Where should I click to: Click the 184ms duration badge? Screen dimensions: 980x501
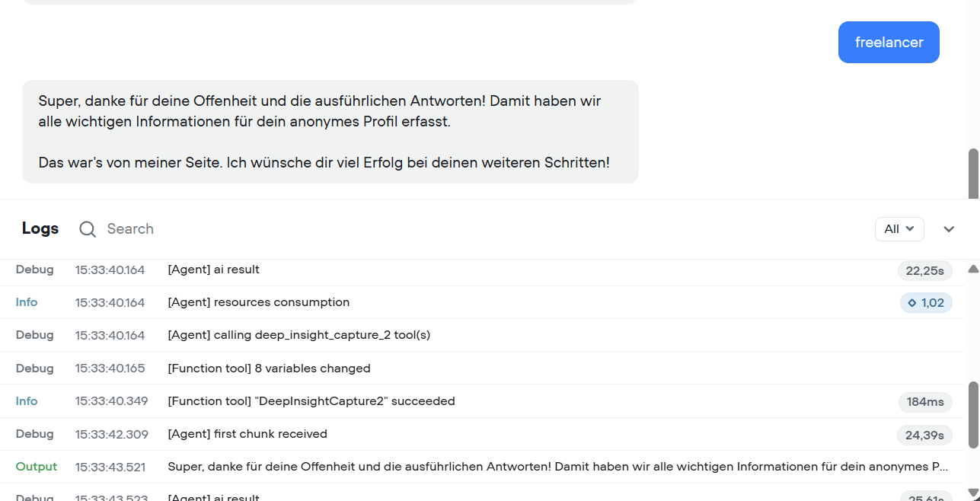click(x=925, y=402)
